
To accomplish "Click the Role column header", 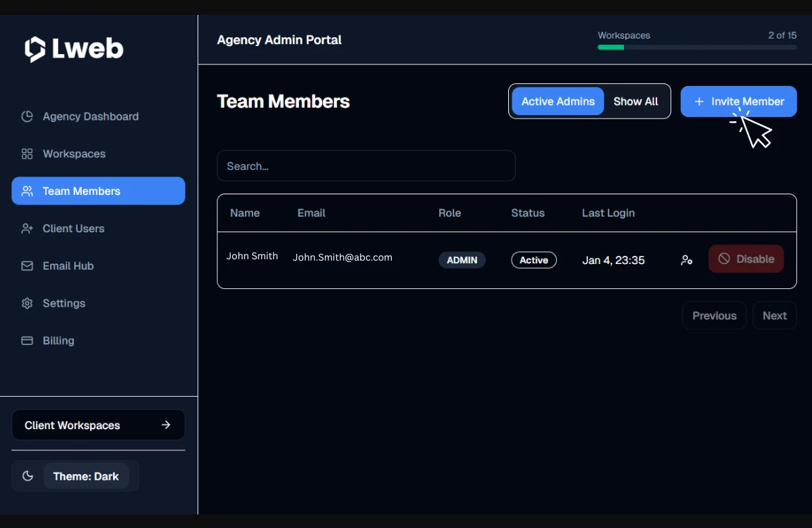I will tap(449, 213).
